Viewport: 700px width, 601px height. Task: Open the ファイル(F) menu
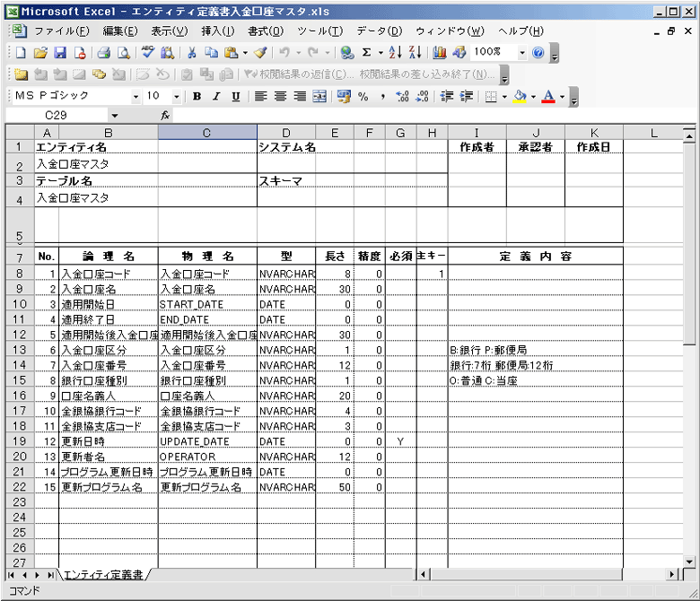(x=62, y=31)
